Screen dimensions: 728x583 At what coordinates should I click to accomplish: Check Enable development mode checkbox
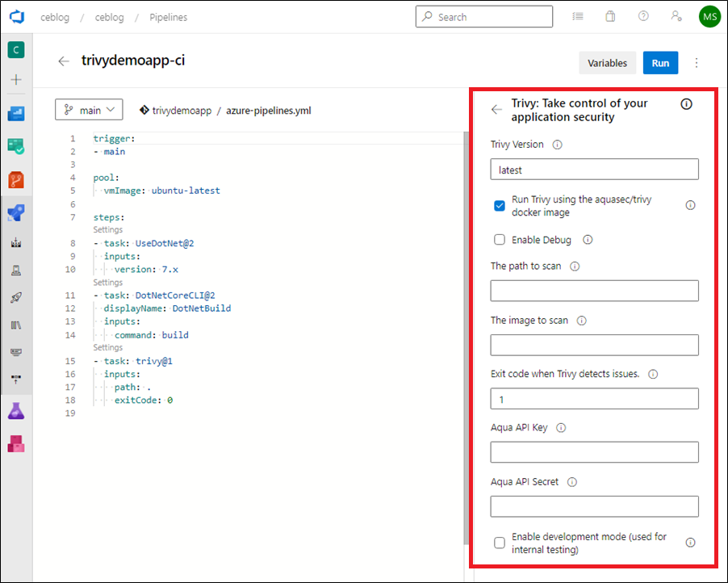500,543
